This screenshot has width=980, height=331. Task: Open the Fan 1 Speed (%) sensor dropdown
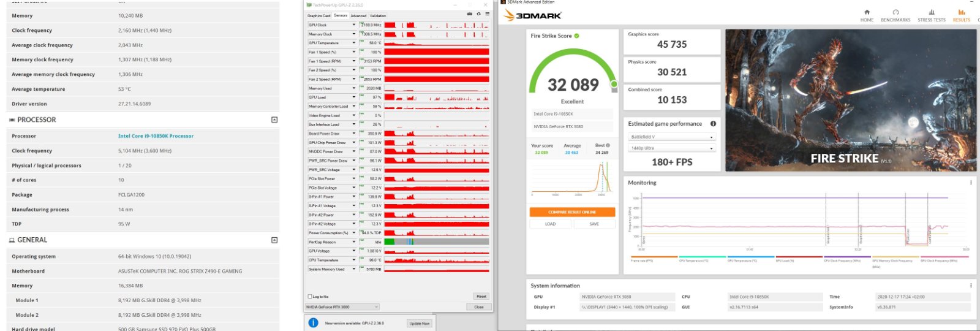[354, 52]
